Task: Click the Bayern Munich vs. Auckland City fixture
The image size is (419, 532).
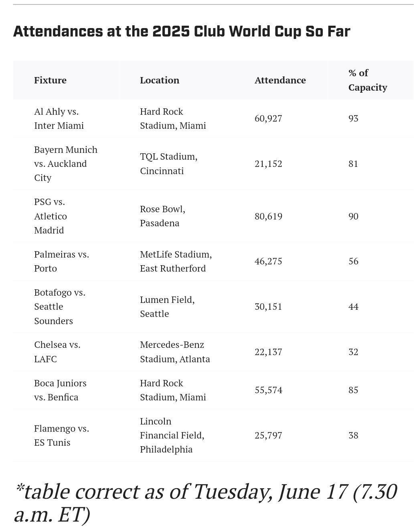Action: click(65, 164)
